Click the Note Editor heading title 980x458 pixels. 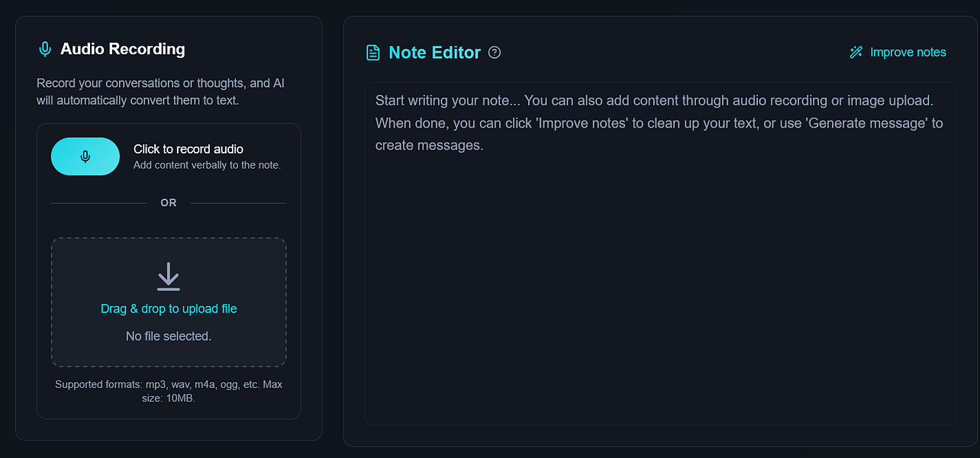point(435,53)
